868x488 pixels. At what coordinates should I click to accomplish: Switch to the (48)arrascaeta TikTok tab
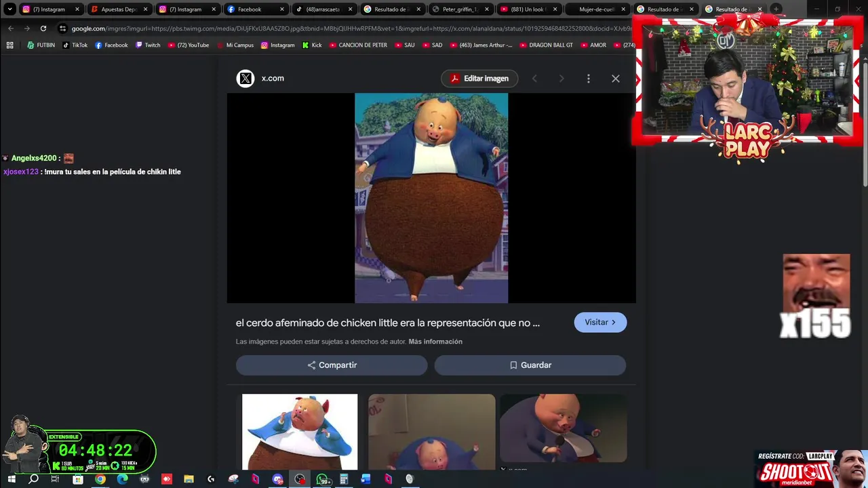pos(323,9)
